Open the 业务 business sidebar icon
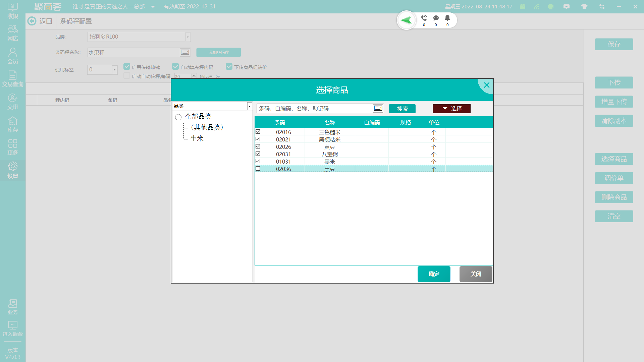 coord(13,307)
